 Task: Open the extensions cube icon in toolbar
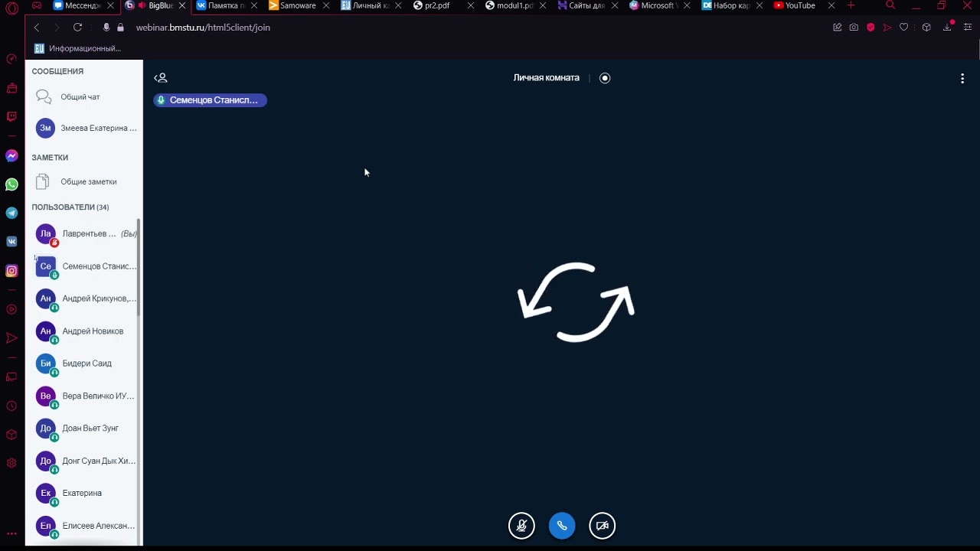[926, 28]
